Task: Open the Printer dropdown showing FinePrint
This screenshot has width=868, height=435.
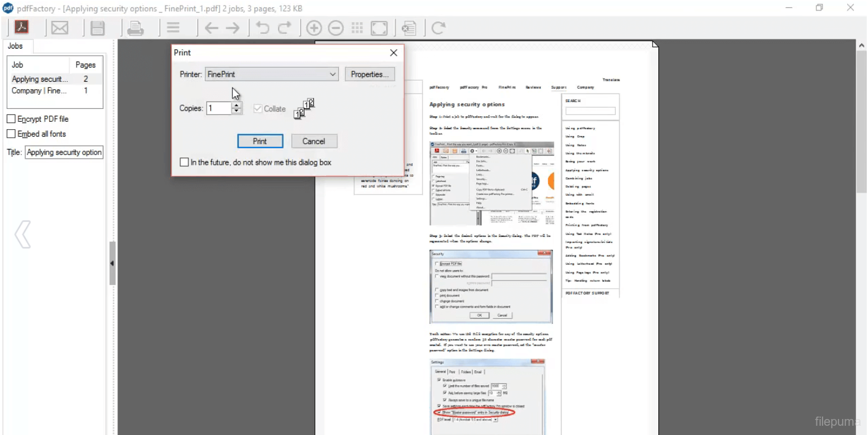Action: tap(271, 74)
